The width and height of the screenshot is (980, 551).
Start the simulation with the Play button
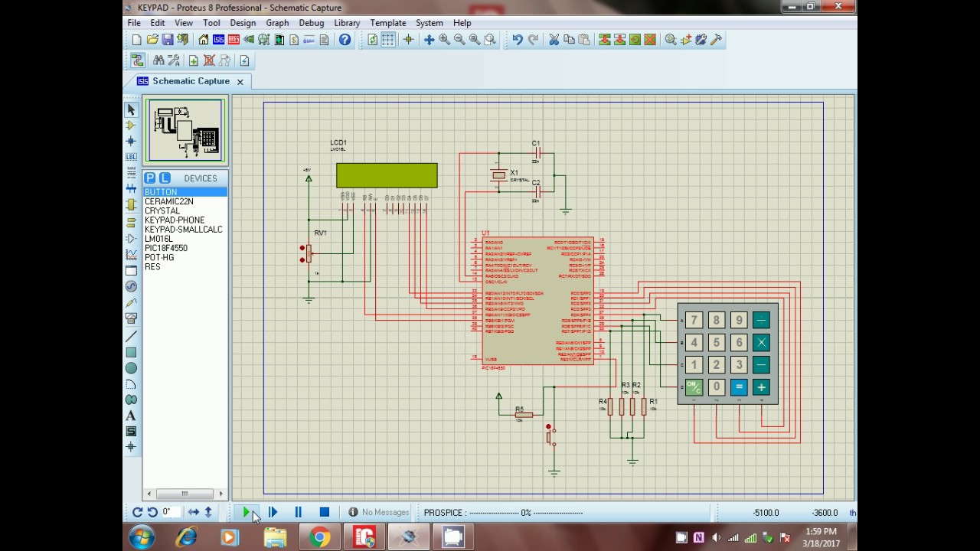point(247,513)
